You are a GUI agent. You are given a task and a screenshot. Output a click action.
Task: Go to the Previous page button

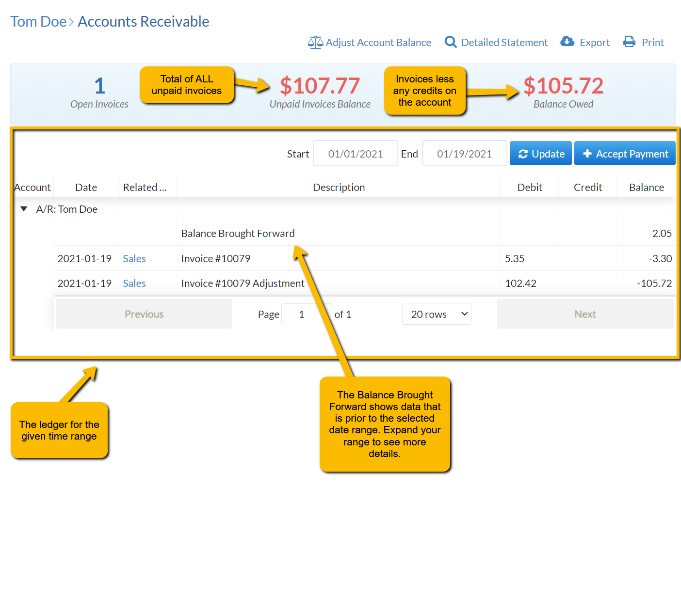pos(144,314)
